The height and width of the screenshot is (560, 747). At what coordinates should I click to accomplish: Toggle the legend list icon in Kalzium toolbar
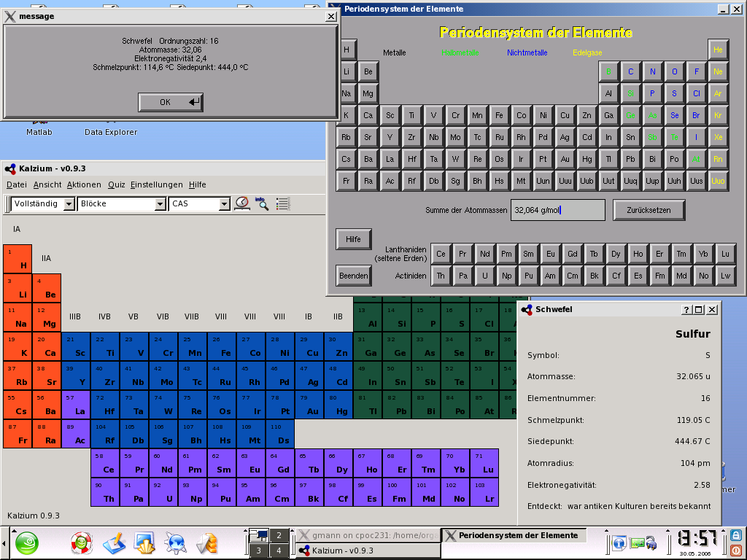pyautogui.click(x=282, y=204)
